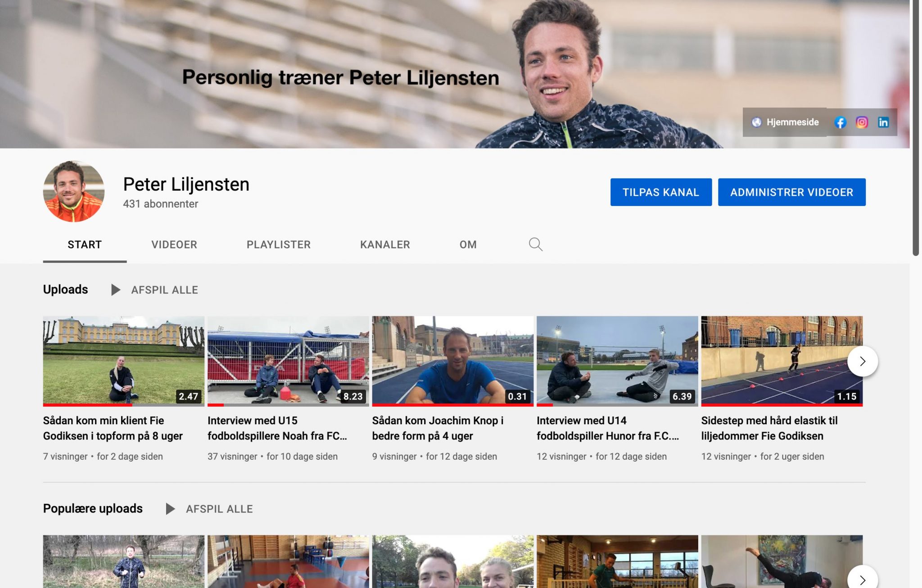Open the LinkedIn link icon in banner
The width and height of the screenshot is (922, 588).
(x=883, y=122)
